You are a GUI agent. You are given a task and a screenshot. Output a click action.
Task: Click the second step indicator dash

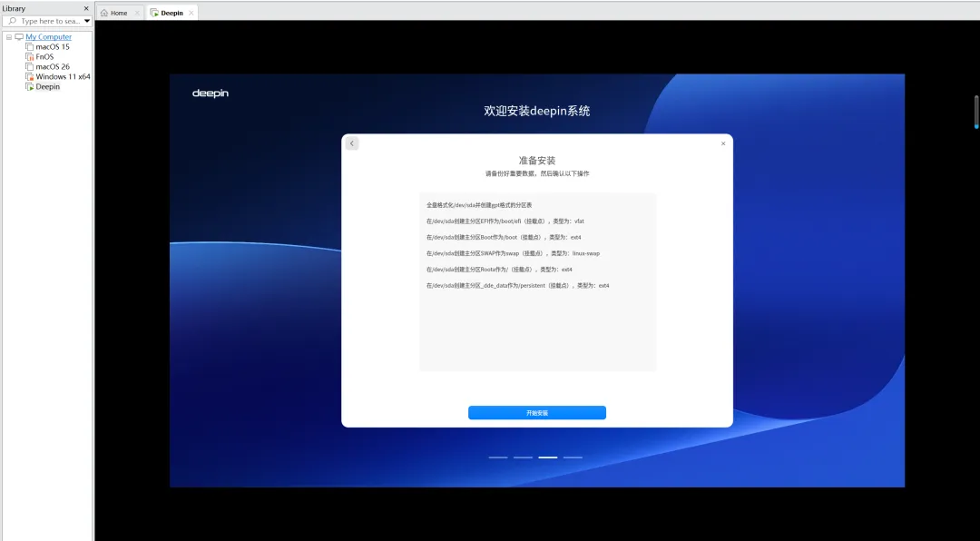tap(524, 457)
